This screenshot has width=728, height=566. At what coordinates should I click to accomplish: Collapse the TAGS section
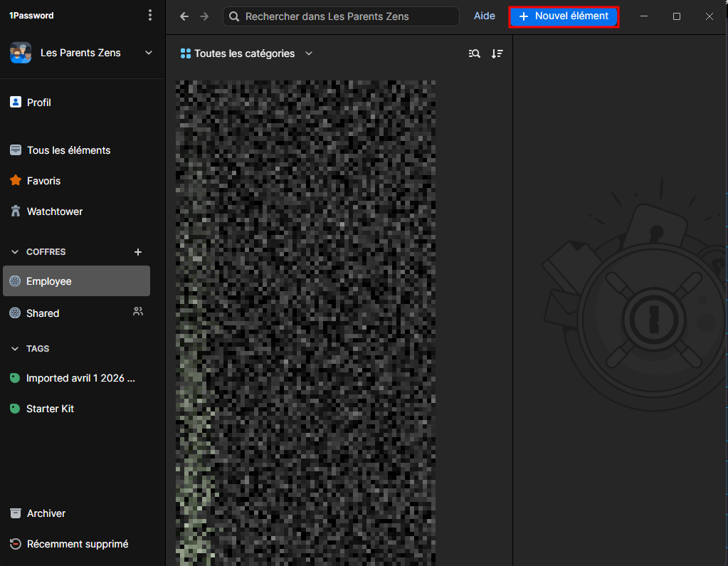pyautogui.click(x=15, y=349)
